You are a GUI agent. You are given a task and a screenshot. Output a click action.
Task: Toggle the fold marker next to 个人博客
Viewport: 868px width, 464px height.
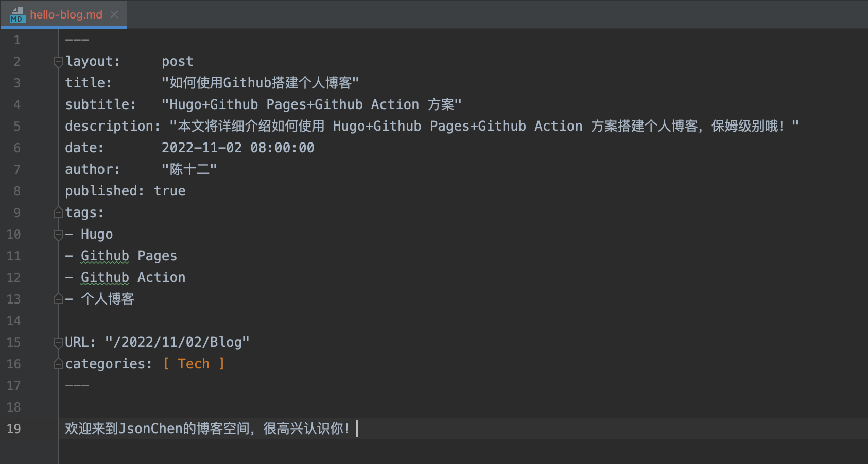(58, 299)
